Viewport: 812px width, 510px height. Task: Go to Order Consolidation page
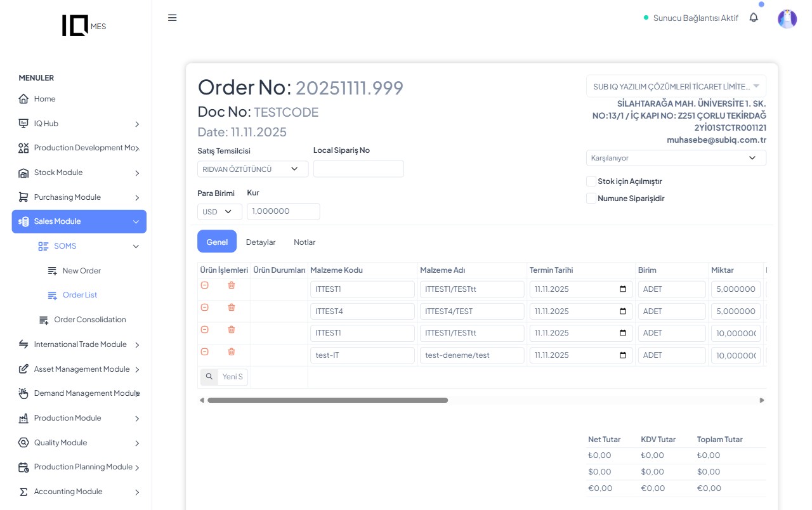coord(89,320)
